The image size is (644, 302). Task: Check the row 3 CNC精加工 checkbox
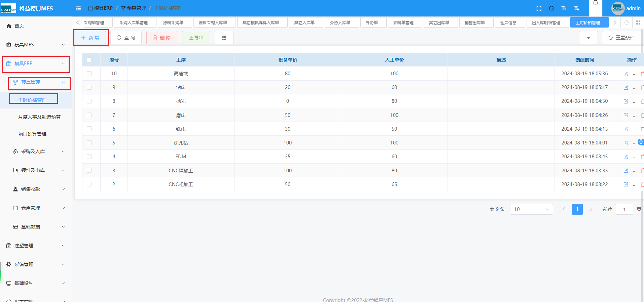pos(89,170)
